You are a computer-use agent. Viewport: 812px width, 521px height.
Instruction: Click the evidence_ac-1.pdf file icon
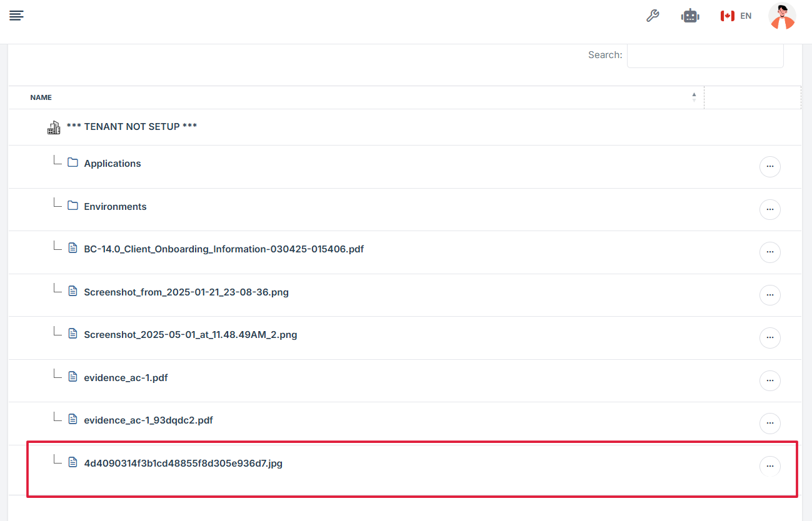click(73, 377)
